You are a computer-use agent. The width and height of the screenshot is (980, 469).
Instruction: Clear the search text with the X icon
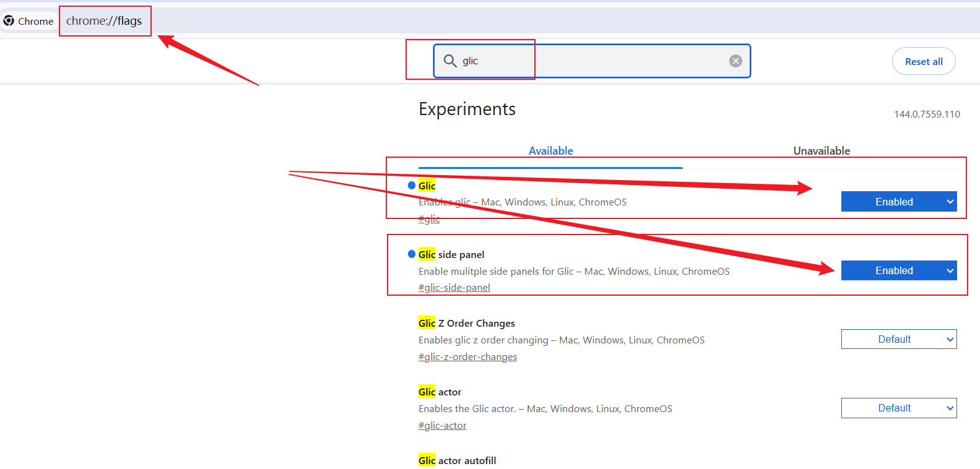pyautogui.click(x=735, y=61)
